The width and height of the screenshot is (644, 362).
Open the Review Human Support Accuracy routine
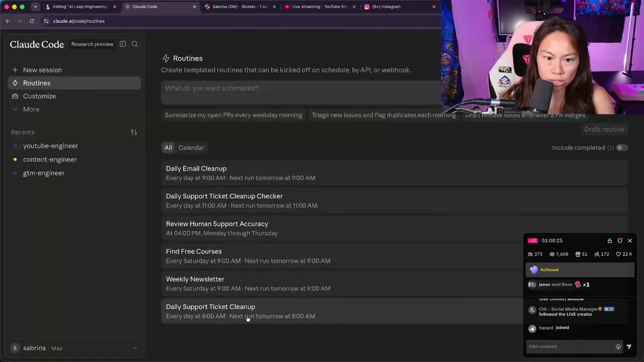tap(394, 228)
